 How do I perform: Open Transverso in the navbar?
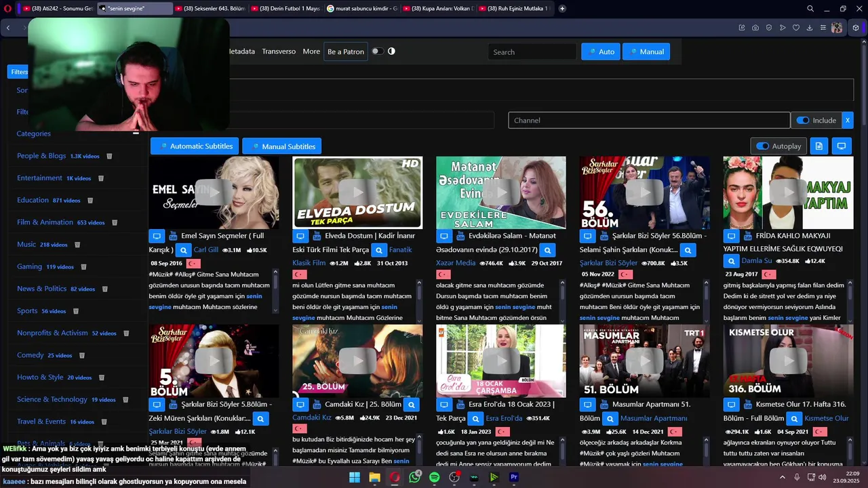point(279,52)
